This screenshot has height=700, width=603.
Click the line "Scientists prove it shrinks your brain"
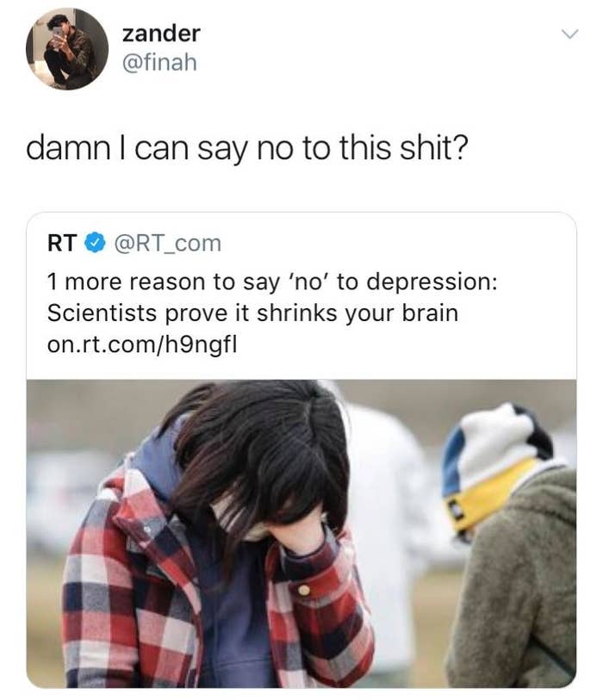coord(252,313)
